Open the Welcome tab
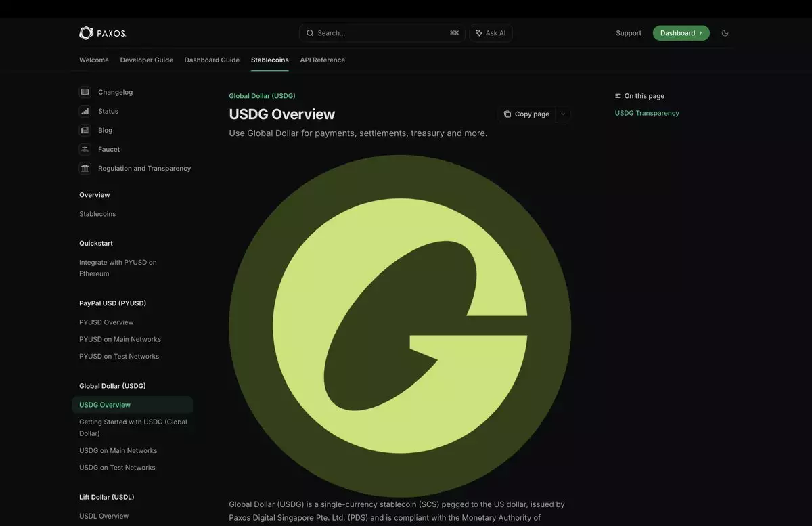The height and width of the screenshot is (526, 812). pos(94,60)
